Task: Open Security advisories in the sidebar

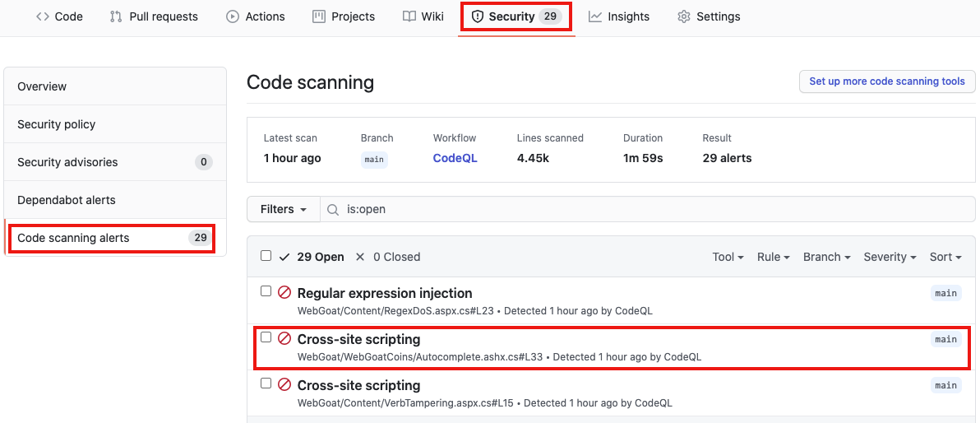Action: (x=115, y=162)
